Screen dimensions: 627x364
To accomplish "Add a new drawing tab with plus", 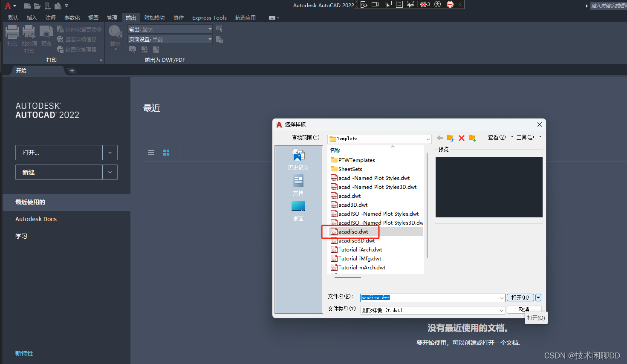I will click(x=72, y=71).
